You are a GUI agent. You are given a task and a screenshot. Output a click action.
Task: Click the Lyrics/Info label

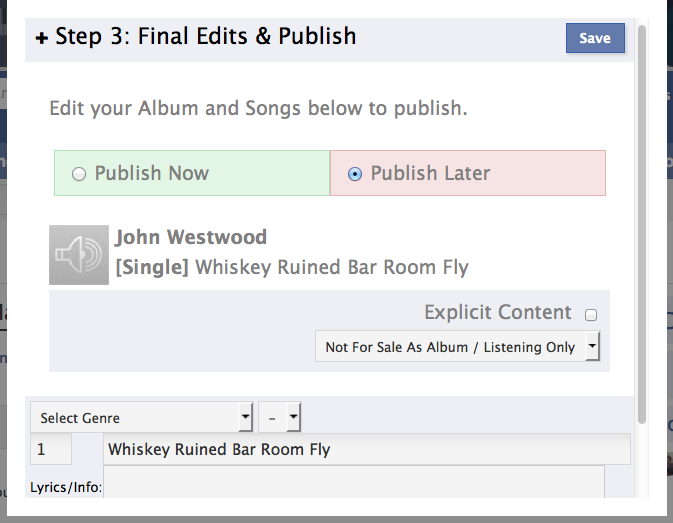pyautogui.click(x=66, y=488)
